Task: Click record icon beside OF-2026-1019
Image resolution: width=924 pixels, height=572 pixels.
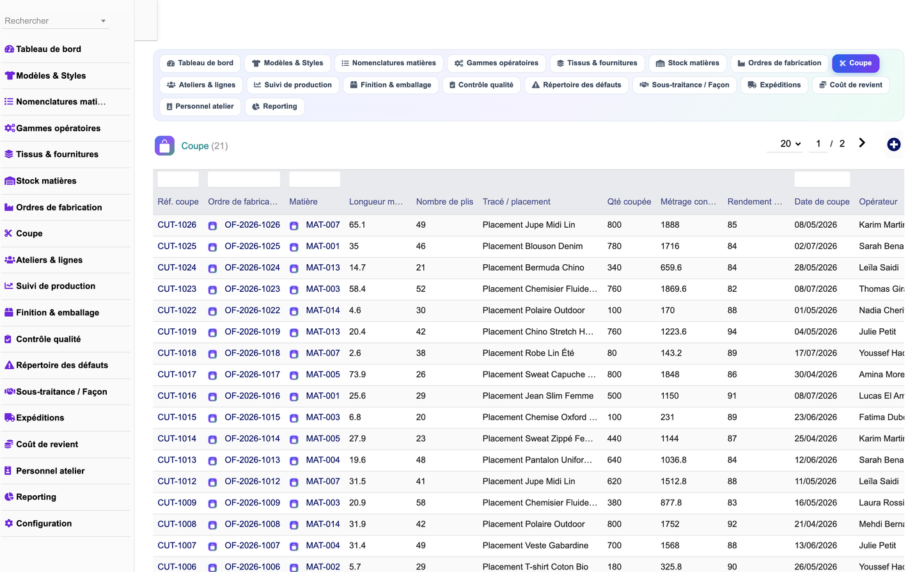Action: click(x=212, y=333)
